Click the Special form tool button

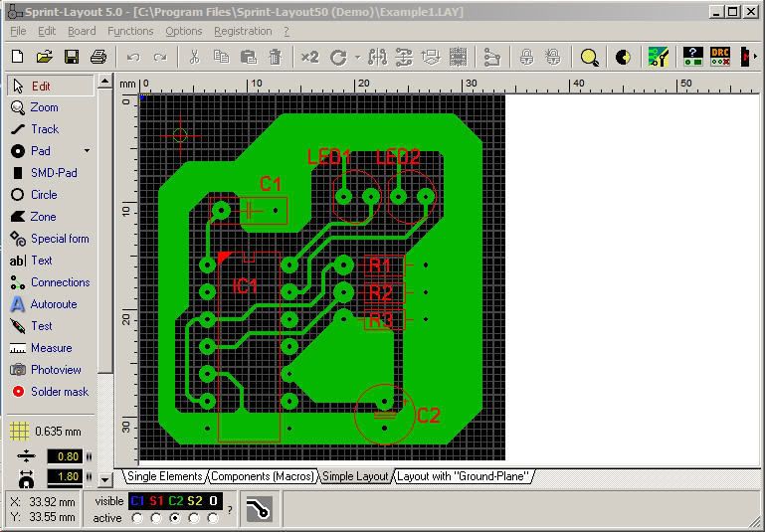pyautogui.click(x=60, y=239)
